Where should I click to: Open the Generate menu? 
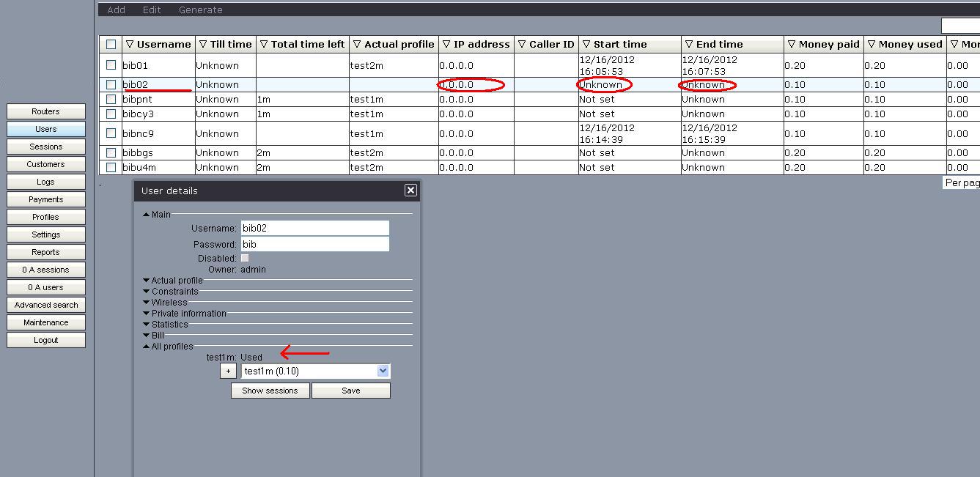click(201, 10)
